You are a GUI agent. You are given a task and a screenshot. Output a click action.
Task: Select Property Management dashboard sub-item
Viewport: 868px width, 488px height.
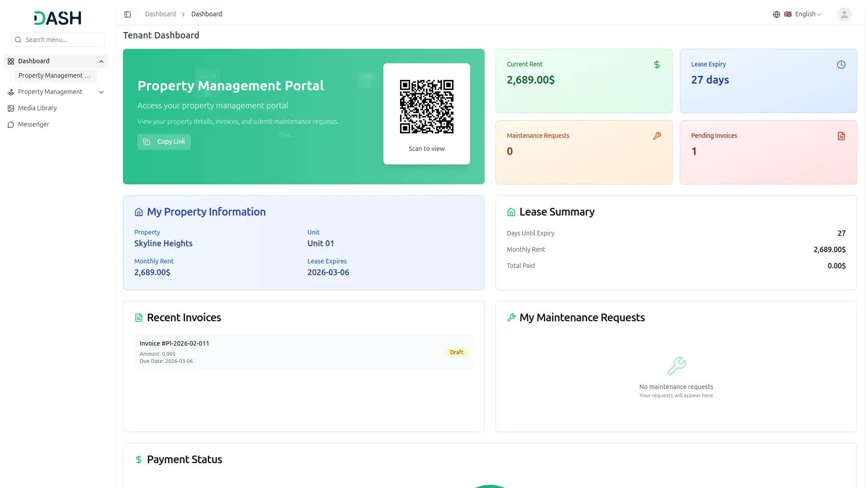coord(54,75)
